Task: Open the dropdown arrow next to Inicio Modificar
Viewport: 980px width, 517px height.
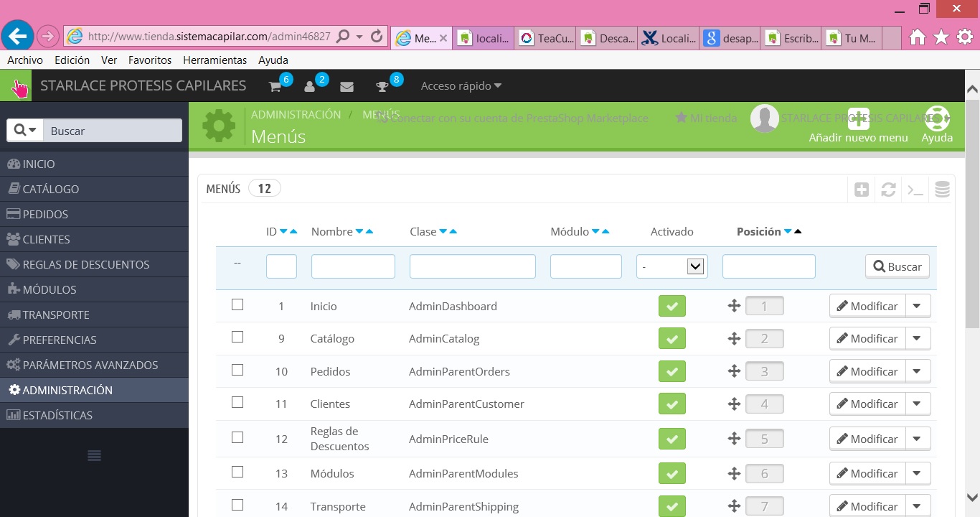Action: (918, 306)
